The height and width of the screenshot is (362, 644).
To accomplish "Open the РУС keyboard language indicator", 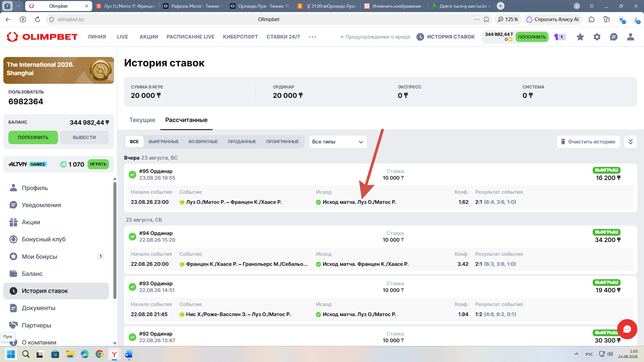I will click(589, 354).
